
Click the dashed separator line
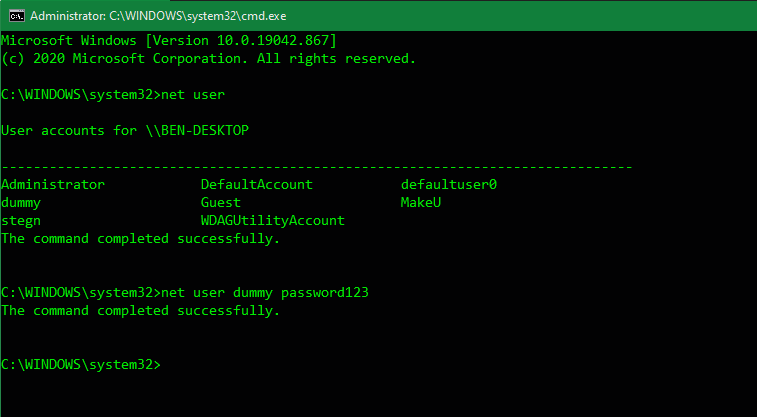coord(316,166)
